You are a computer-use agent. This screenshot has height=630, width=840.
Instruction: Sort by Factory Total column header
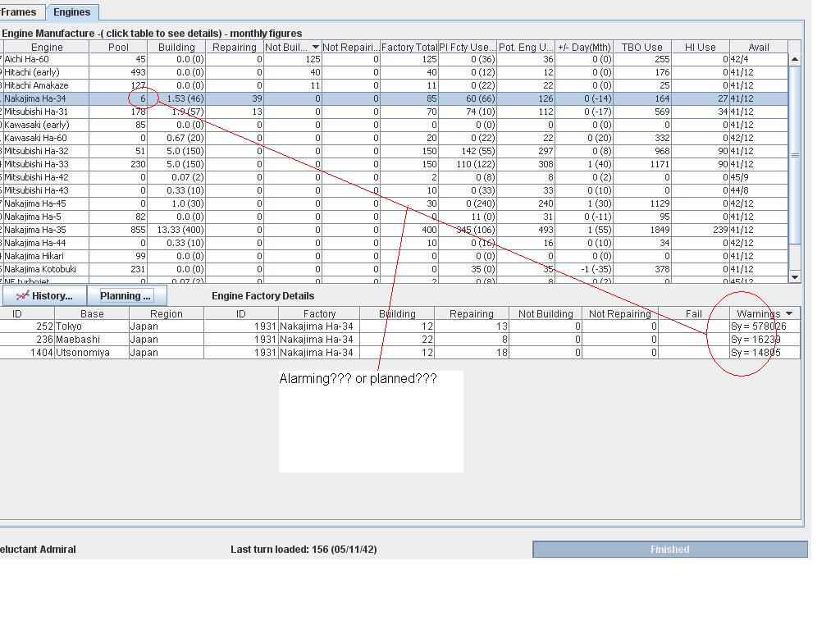[409, 47]
